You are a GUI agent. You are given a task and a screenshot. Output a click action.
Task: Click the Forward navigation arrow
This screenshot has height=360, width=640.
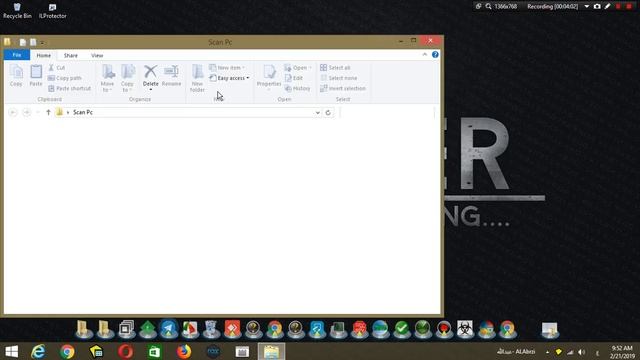tap(27, 112)
